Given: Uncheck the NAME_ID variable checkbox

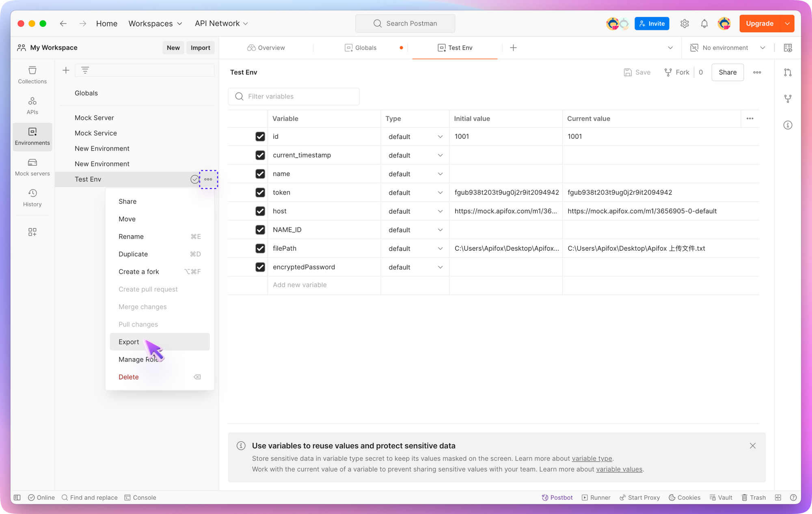Looking at the screenshot, I should click(x=260, y=230).
